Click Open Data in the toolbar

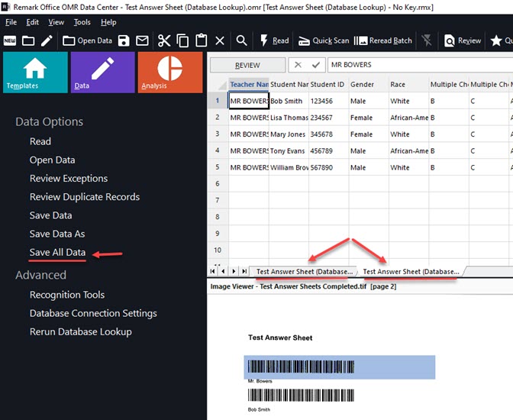click(x=87, y=41)
